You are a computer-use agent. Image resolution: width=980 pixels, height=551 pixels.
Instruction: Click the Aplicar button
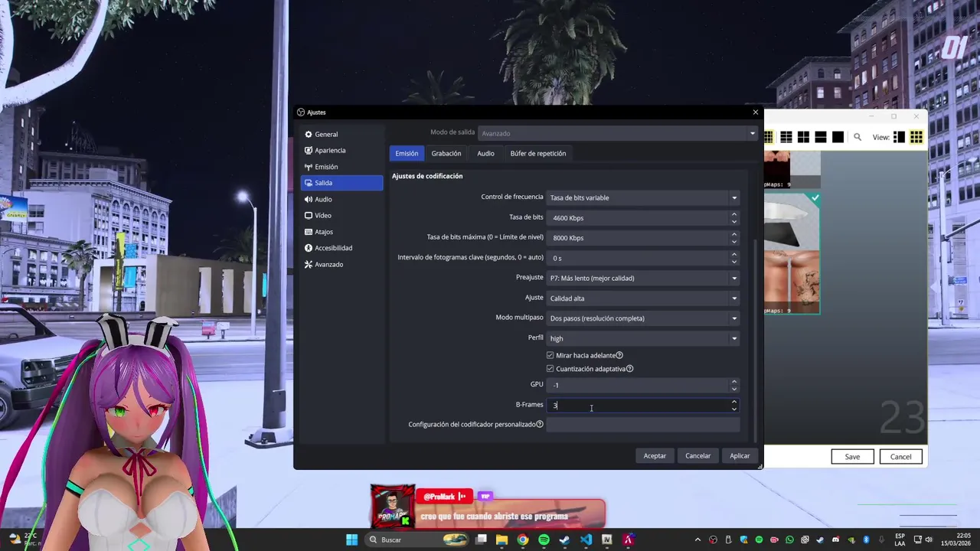[x=740, y=456]
